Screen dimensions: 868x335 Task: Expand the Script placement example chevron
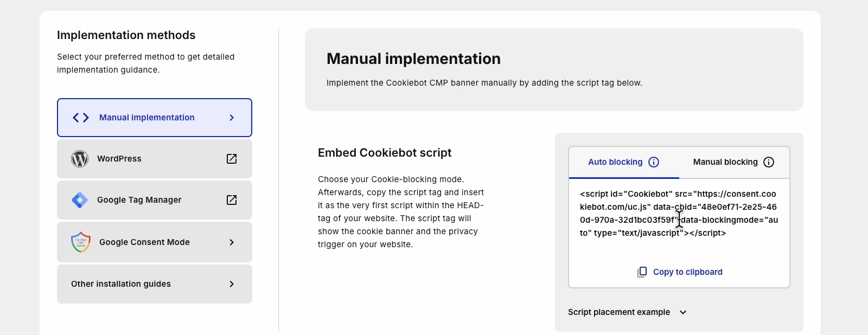[x=683, y=312]
